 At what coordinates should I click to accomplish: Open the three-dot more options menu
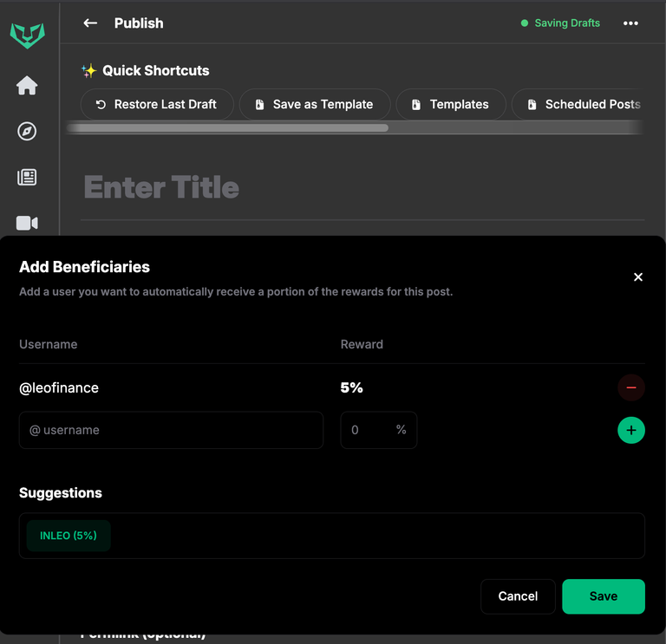[x=630, y=23]
